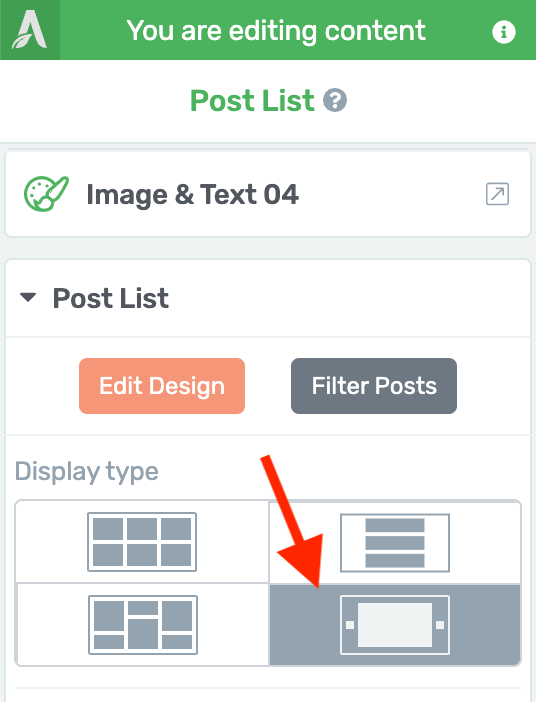Click the Image & Text 04 template name
Viewport: 536px width, 702px height.
point(193,194)
